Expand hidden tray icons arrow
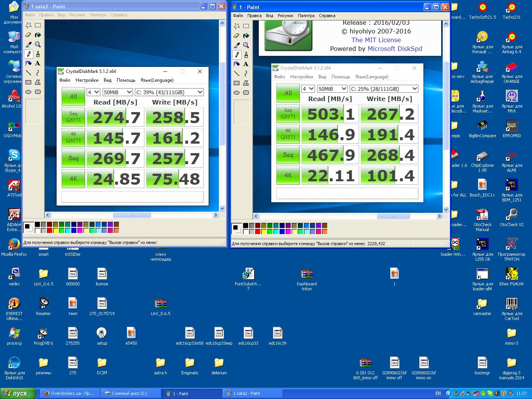 pos(449,394)
